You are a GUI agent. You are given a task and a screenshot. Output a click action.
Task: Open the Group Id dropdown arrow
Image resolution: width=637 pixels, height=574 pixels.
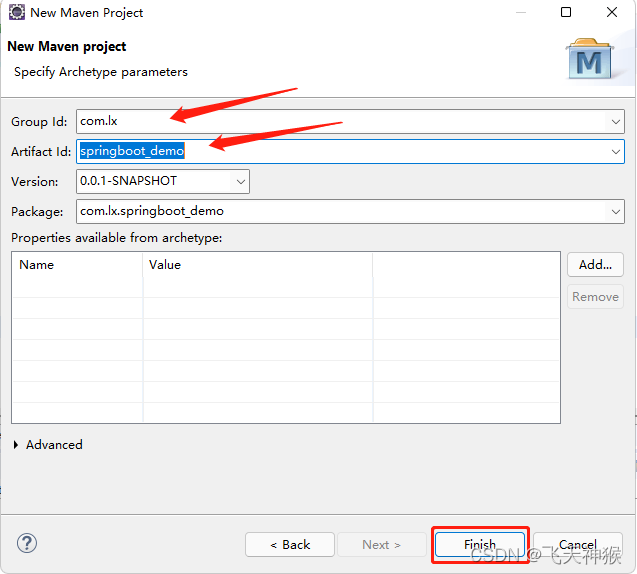(x=615, y=121)
